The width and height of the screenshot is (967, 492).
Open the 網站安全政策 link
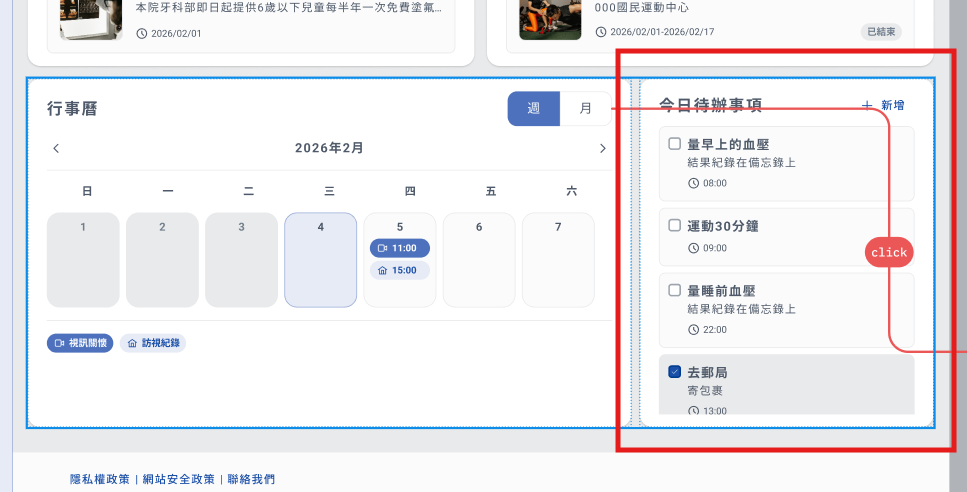point(178,479)
